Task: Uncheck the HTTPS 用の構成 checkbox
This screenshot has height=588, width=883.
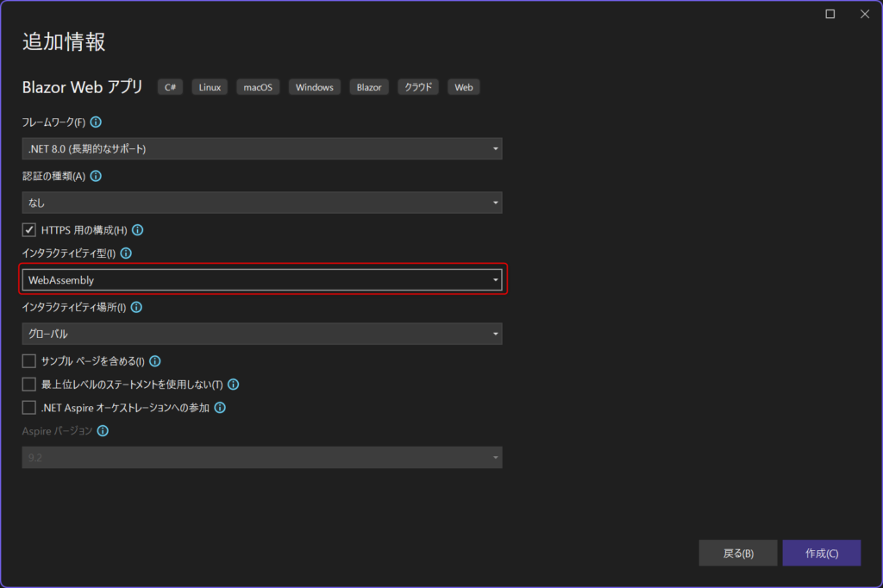Action: click(28, 230)
